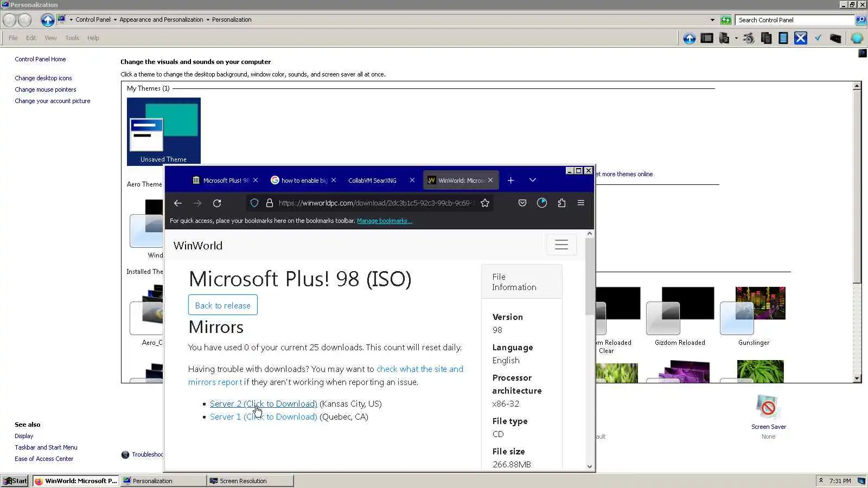
Task: Open the WinWorld home brand link
Action: click(198, 246)
